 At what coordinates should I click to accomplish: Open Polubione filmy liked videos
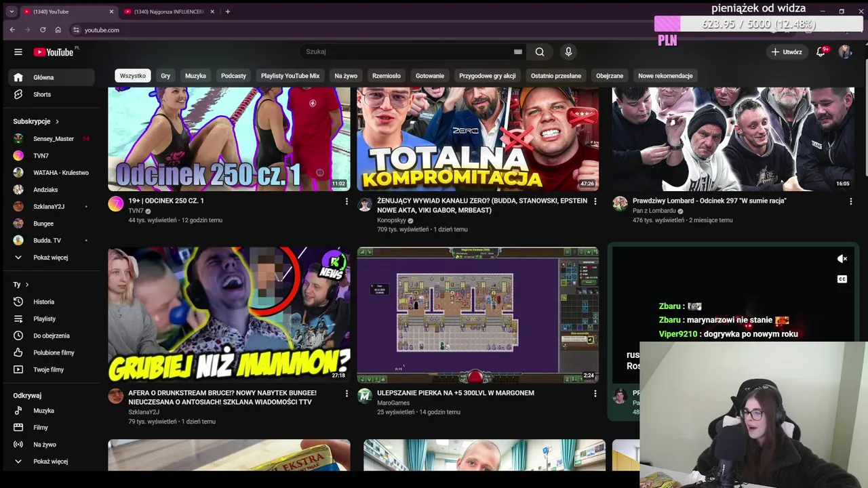(52, 352)
